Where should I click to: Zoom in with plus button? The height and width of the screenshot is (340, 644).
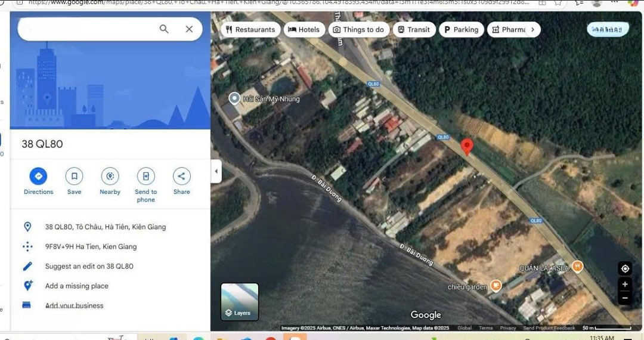point(624,285)
